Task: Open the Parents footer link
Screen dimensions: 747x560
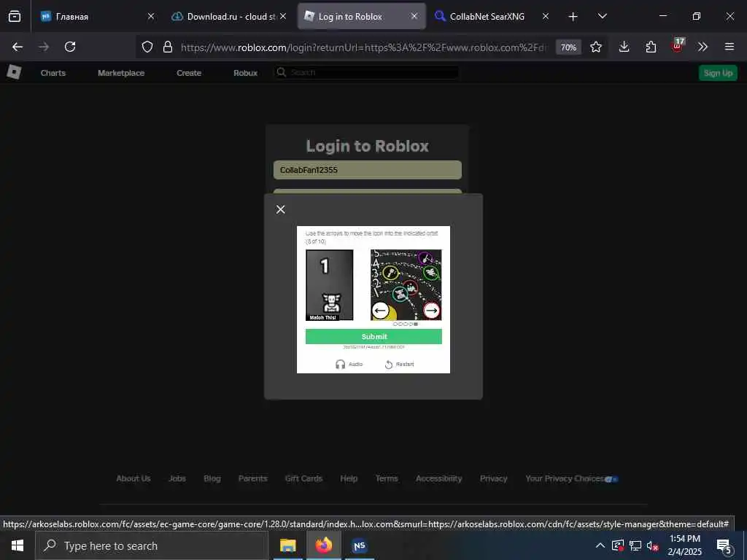Action: coord(253,478)
